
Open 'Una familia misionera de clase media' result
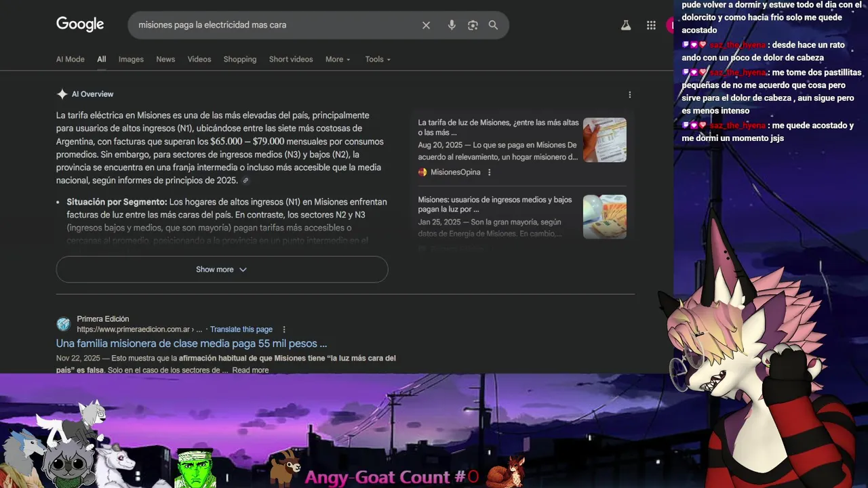[191, 344]
